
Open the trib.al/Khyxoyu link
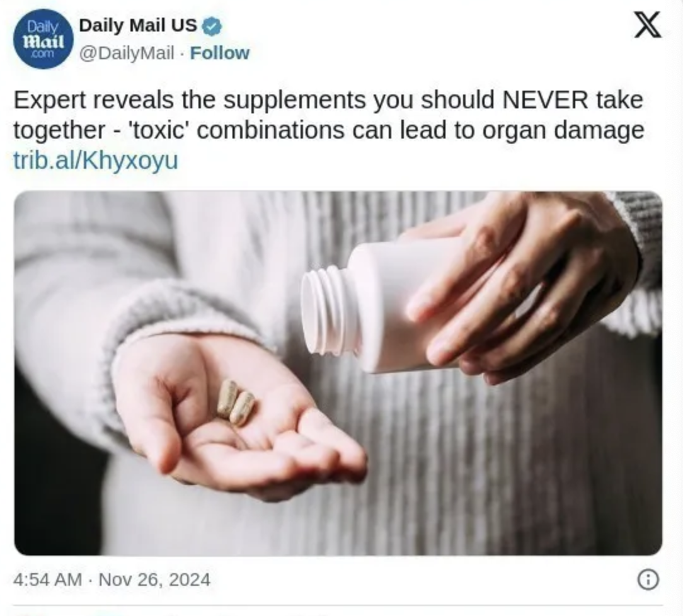(96, 160)
